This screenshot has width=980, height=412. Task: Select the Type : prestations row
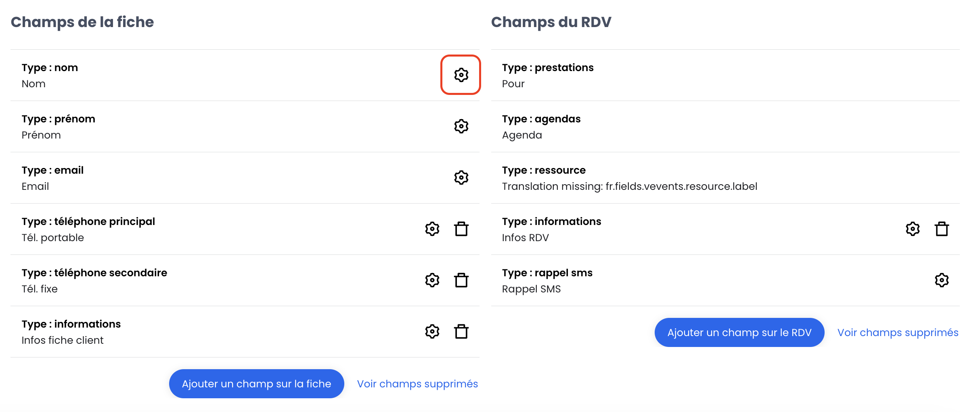[725, 75]
